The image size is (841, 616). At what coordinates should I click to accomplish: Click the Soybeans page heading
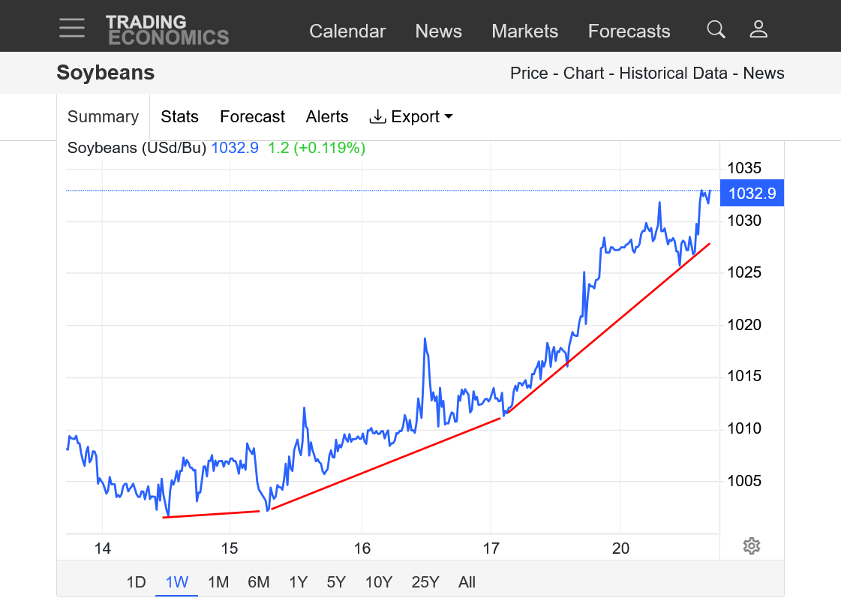(106, 73)
